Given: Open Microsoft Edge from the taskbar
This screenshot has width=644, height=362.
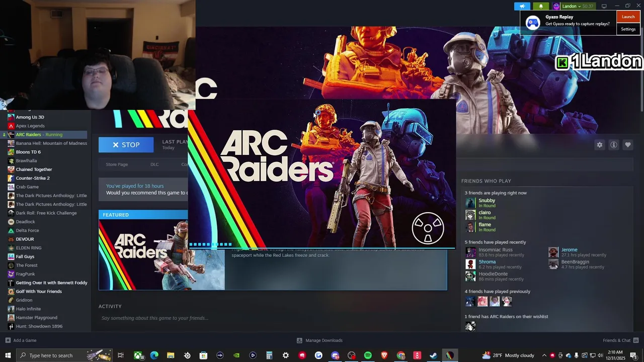Looking at the screenshot, I should pos(154,355).
